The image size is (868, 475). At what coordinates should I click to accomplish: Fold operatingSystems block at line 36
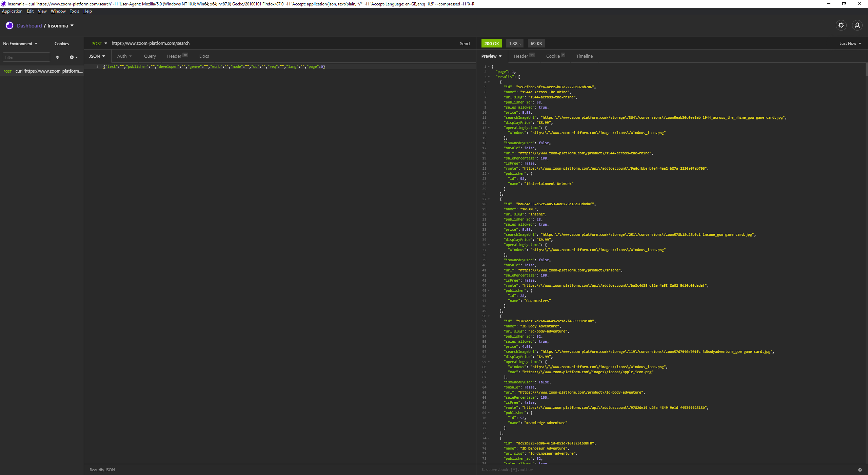489,245
